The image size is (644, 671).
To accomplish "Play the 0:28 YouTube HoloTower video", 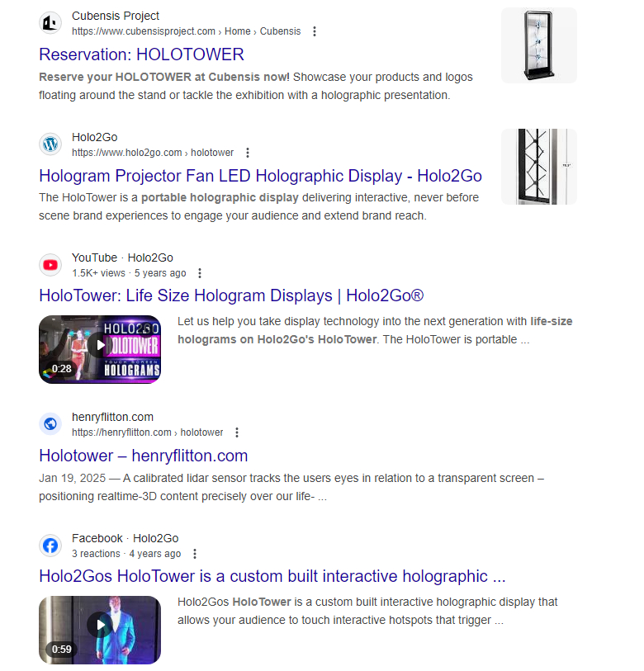I will [100, 349].
